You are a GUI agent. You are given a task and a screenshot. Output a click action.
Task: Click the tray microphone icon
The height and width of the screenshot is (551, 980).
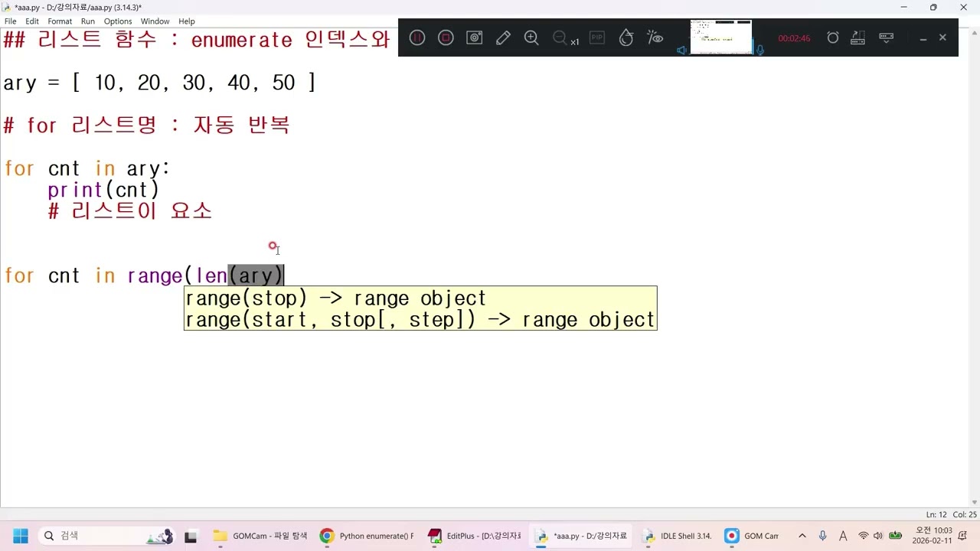[822, 536]
